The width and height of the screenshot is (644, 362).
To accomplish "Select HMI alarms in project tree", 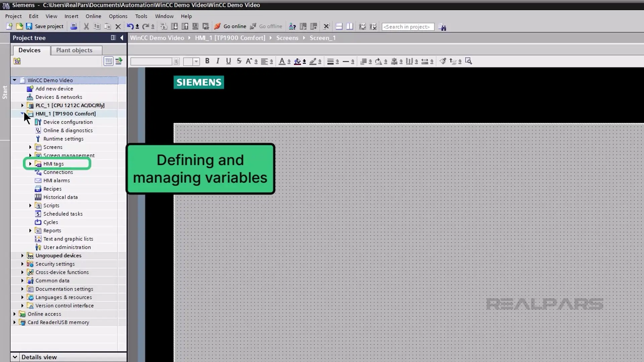I will (x=56, y=180).
